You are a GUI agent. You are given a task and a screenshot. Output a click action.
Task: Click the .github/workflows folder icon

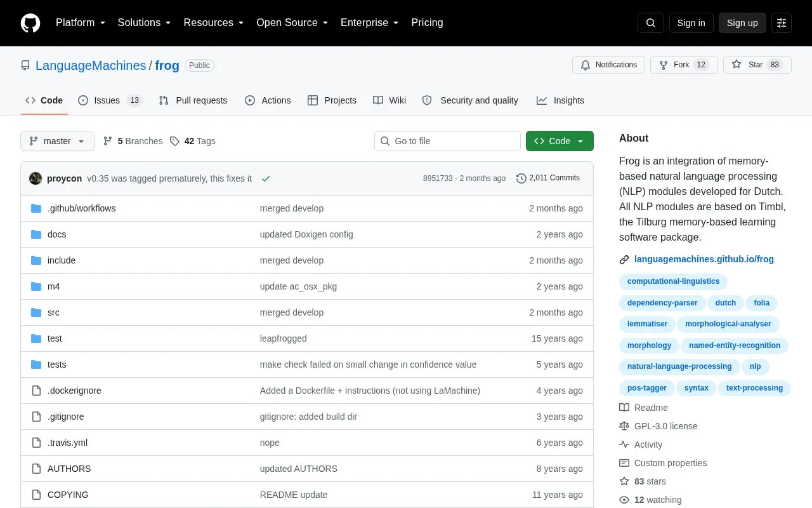36,208
